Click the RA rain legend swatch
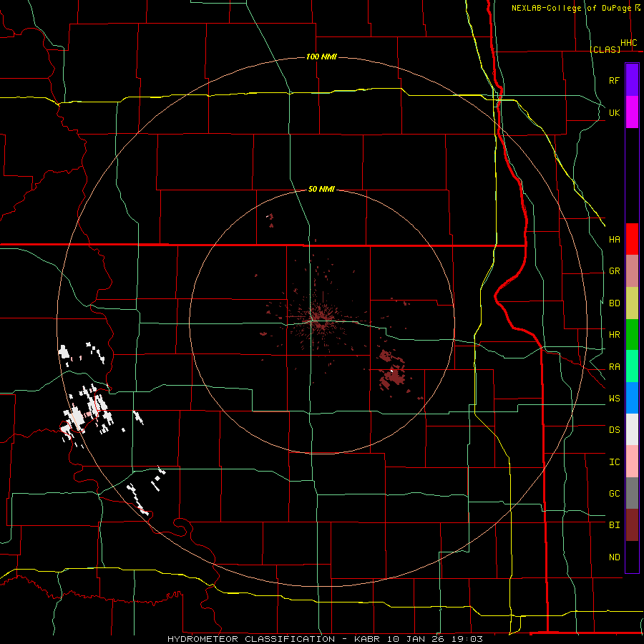Screen dimensions: 644x644 632,366
